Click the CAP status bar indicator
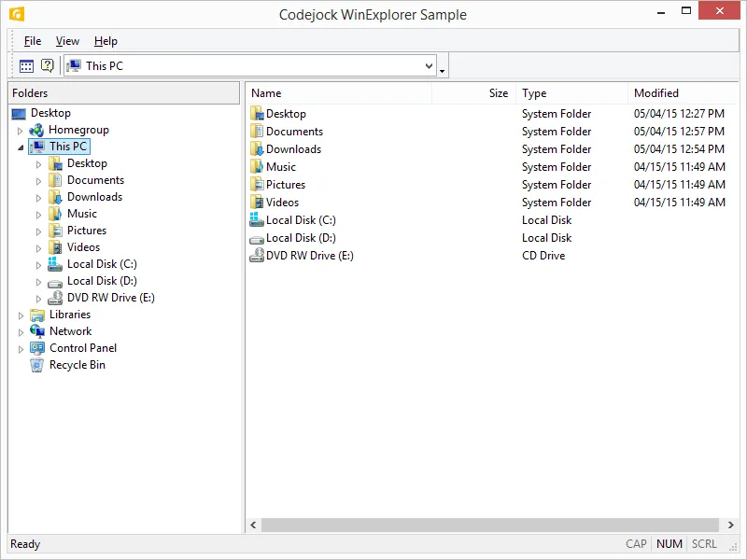Viewport: 747px width, 560px height. 636,544
